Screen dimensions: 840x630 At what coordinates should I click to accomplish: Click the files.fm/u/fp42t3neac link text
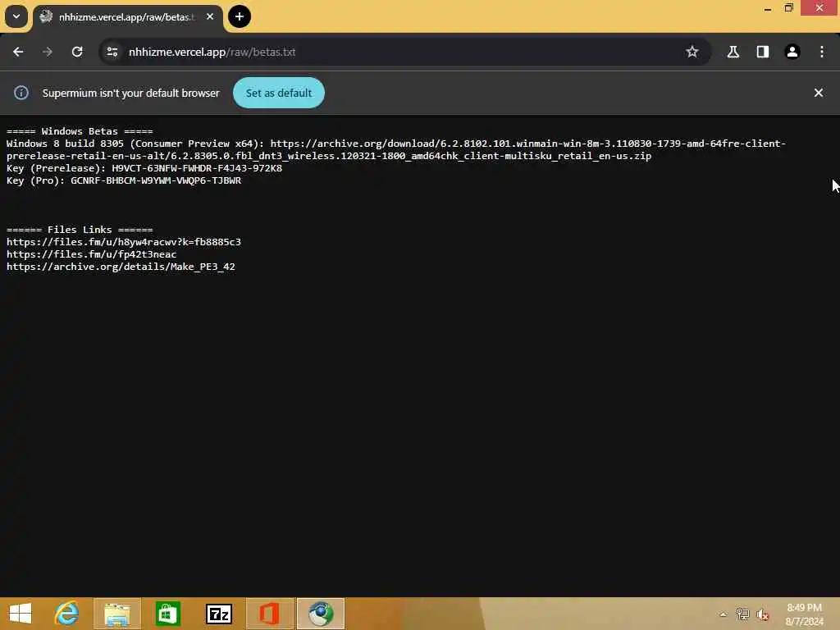(92, 254)
